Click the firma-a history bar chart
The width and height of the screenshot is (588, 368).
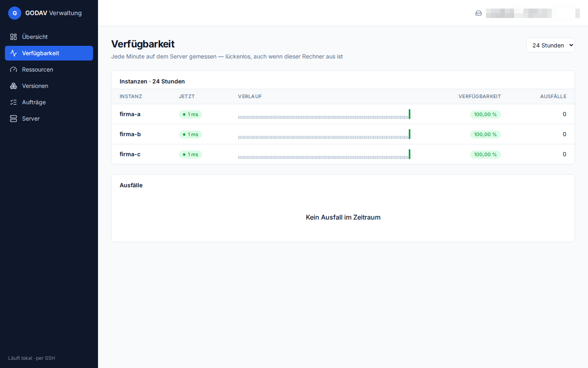[x=324, y=114]
